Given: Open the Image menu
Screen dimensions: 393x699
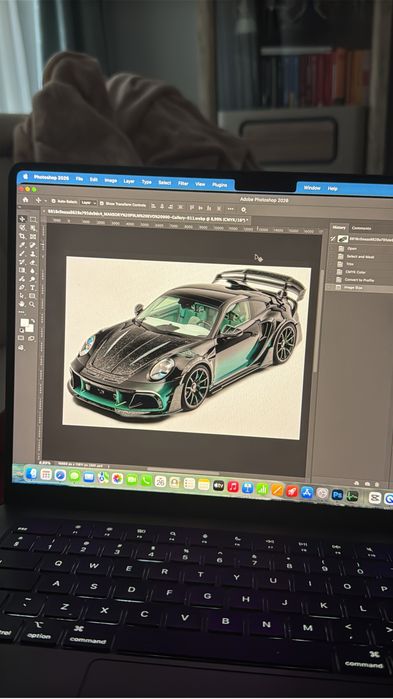Looking at the screenshot, I should click(x=111, y=181).
